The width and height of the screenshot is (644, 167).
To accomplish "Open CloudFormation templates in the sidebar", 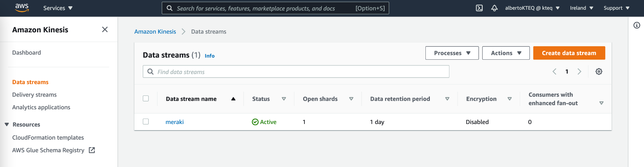I will pyautogui.click(x=48, y=137).
